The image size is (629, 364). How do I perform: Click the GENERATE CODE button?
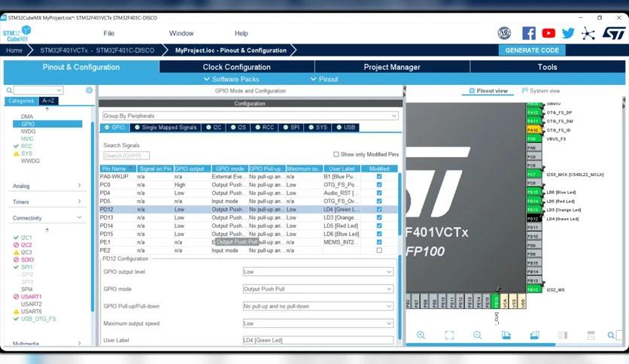(x=532, y=50)
